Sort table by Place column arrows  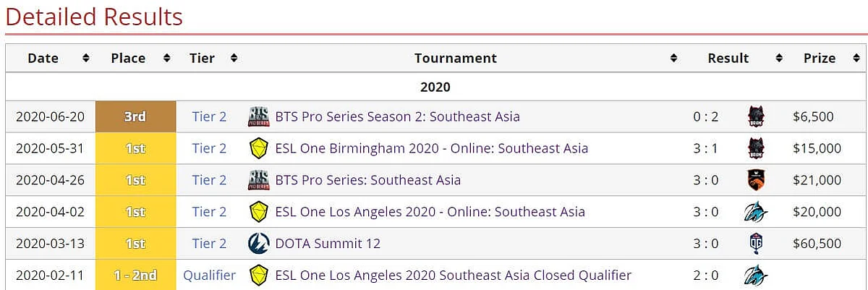coord(166,58)
